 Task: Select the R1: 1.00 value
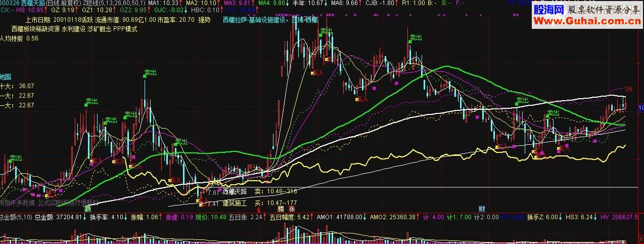(413, 3)
